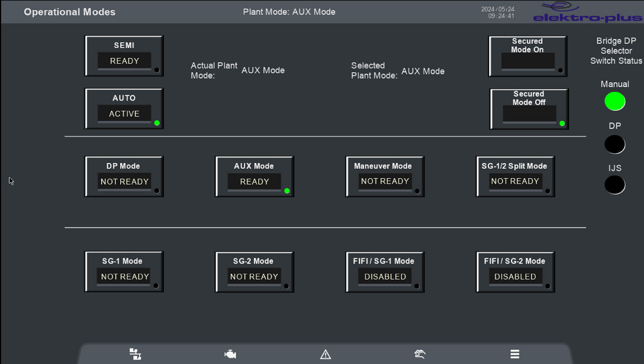This screenshot has height=364, width=644.
Task: Activate the AUTO mode button
Action: [x=124, y=109]
